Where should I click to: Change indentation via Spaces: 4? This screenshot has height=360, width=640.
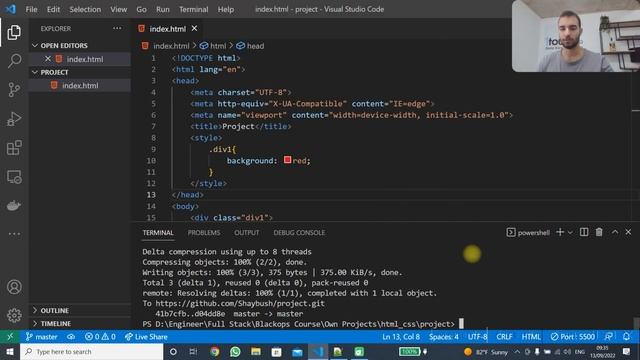444,337
